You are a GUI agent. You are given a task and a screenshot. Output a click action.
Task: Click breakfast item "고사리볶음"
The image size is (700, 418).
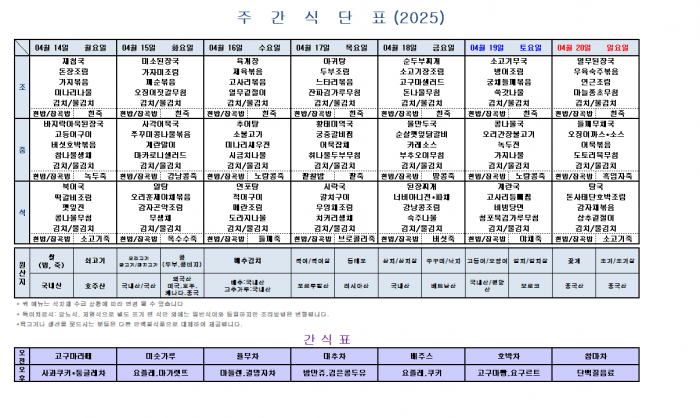pos(247,82)
